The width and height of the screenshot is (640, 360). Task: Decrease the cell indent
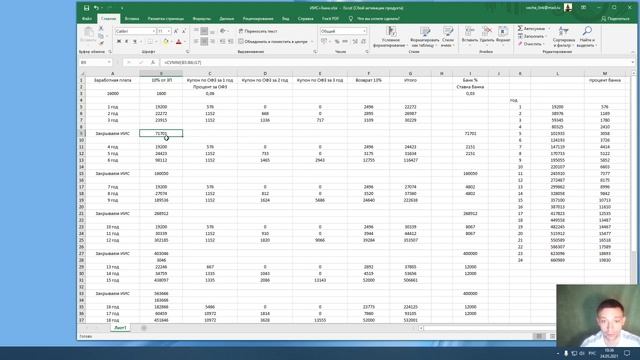coord(222,41)
